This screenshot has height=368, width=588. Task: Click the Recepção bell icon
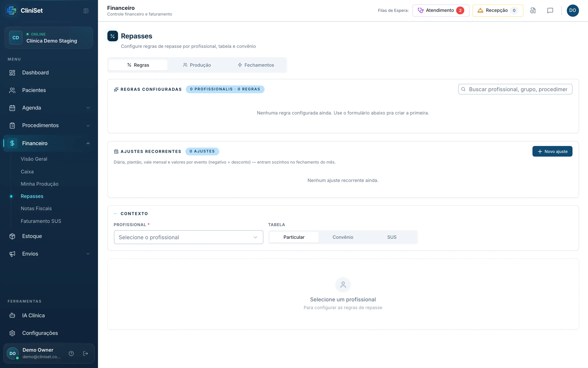pyautogui.click(x=480, y=10)
